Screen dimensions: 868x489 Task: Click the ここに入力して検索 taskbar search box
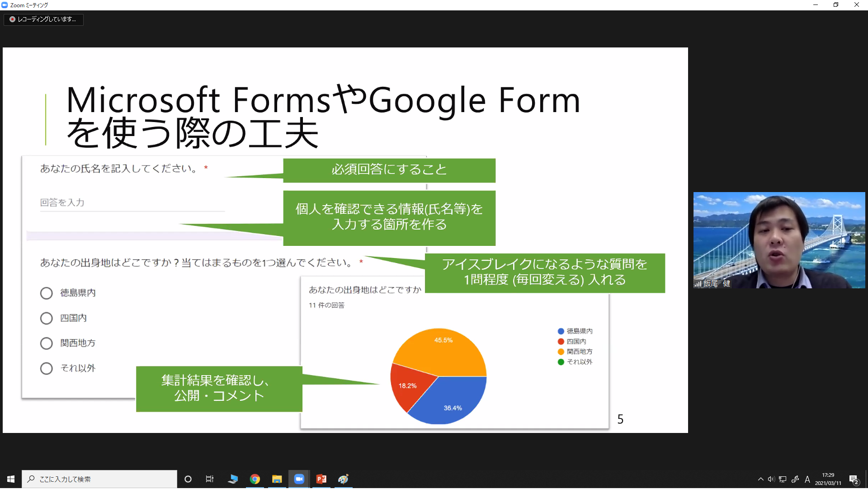point(99,480)
